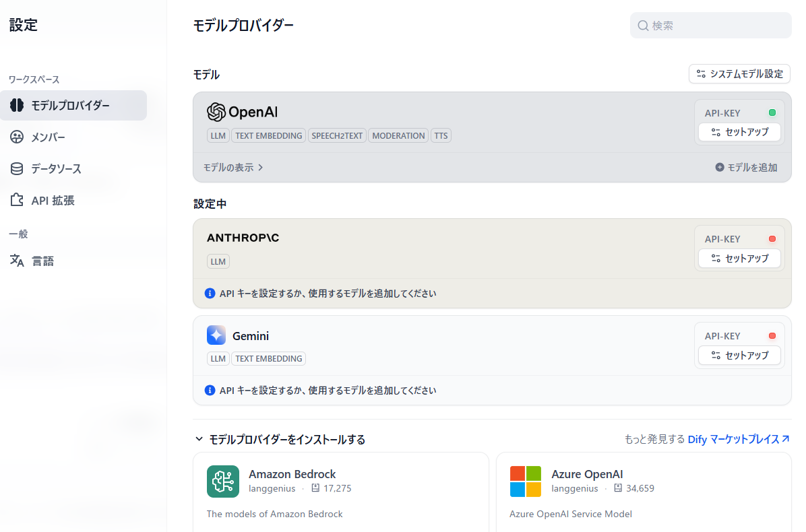Click the LLM tag in Anthropic card
Viewport: 806px width, 532px height.
[x=218, y=261]
